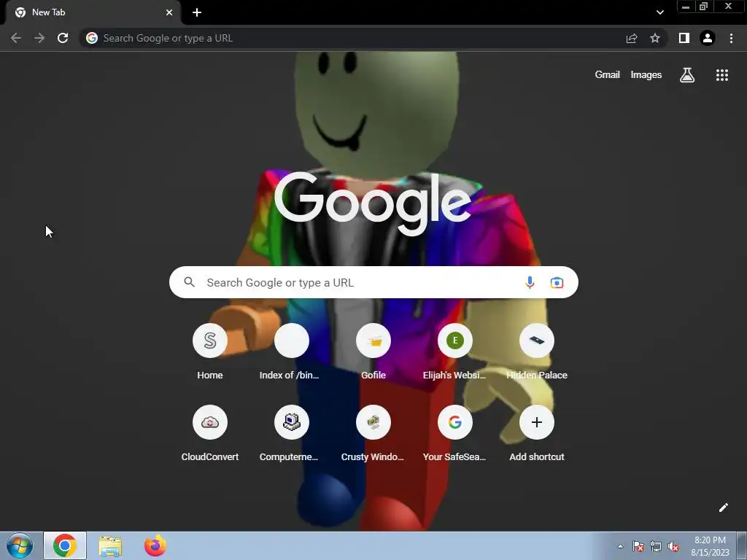Start voice search with microphone icon
This screenshot has height=560, width=747.
[x=530, y=282]
